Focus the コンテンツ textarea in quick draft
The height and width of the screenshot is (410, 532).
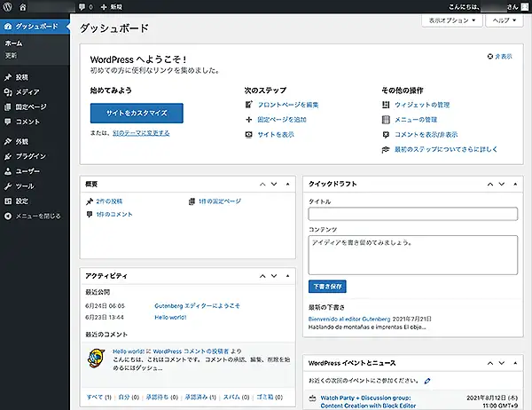pyautogui.click(x=413, y=255)
